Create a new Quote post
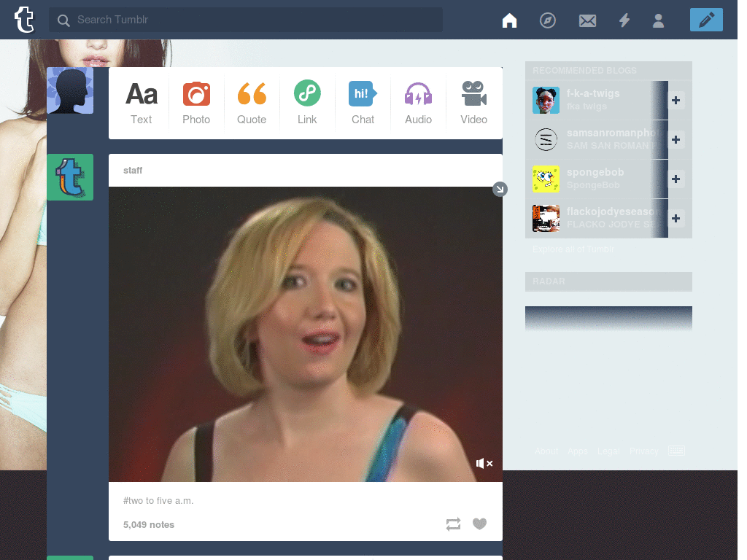This screenshot has height=560, width=747. click(x=252, y=103)
